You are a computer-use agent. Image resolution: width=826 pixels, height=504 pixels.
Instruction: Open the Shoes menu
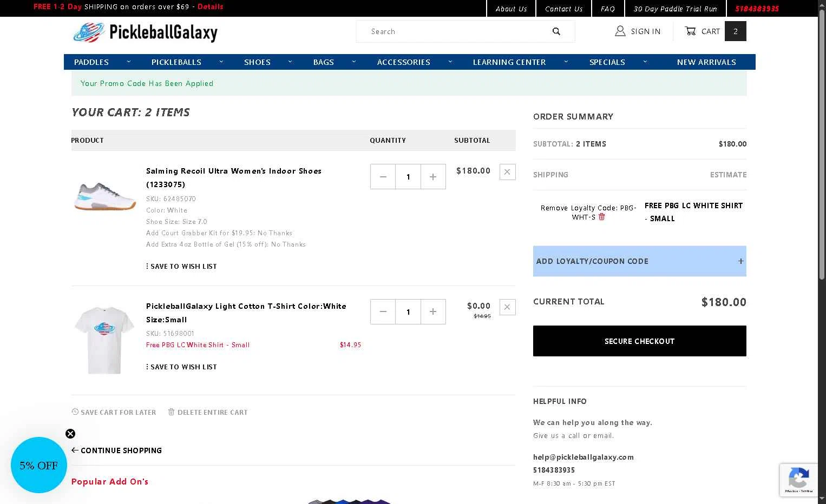click(257, 62)
